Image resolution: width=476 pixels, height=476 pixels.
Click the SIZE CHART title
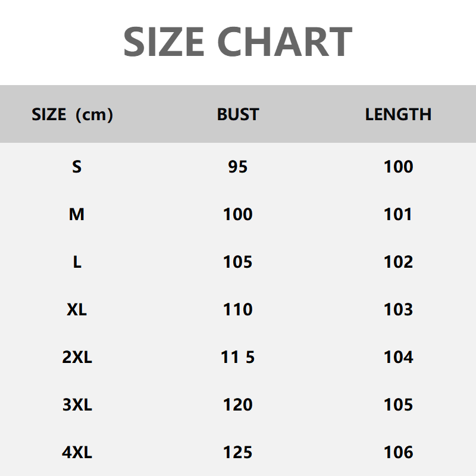click(237, 42)
